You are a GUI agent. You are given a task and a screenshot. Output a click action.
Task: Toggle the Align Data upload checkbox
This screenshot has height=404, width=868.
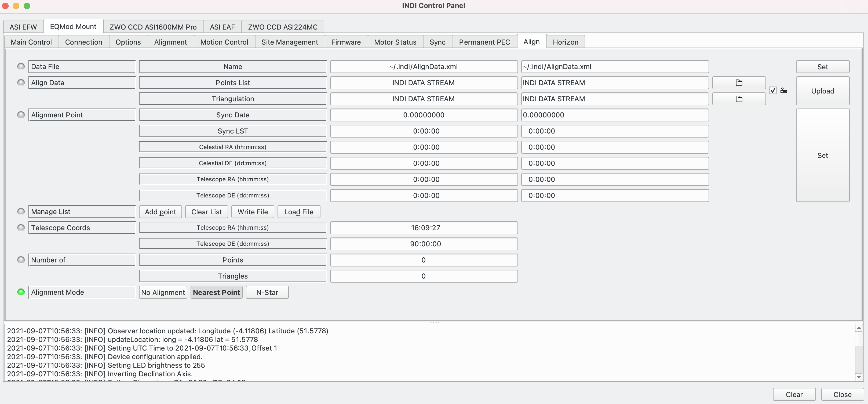(x=773, y=90)
